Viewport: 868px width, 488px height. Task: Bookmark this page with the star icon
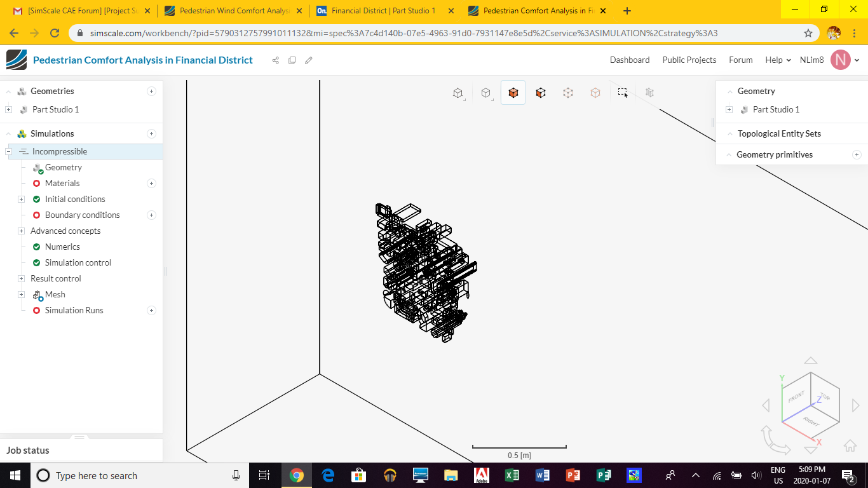pos(808,33)
